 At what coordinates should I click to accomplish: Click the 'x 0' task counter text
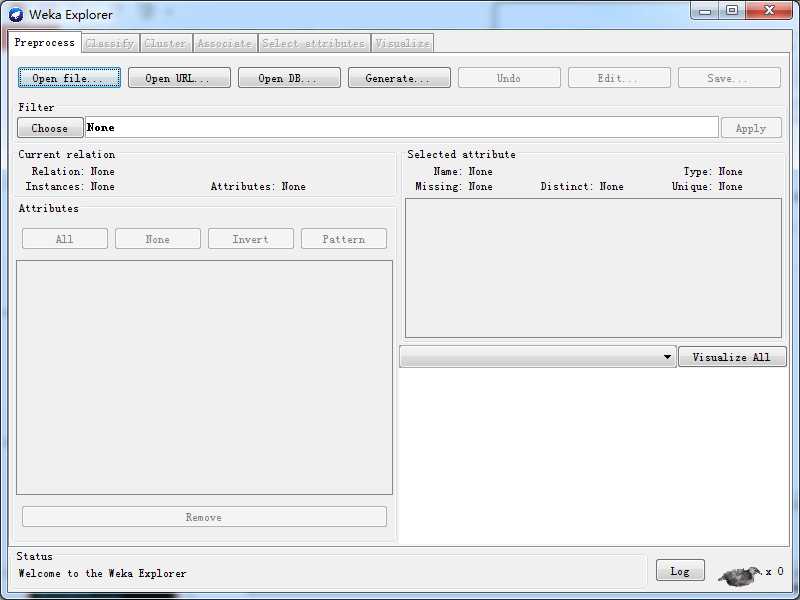tap(774, 571)
